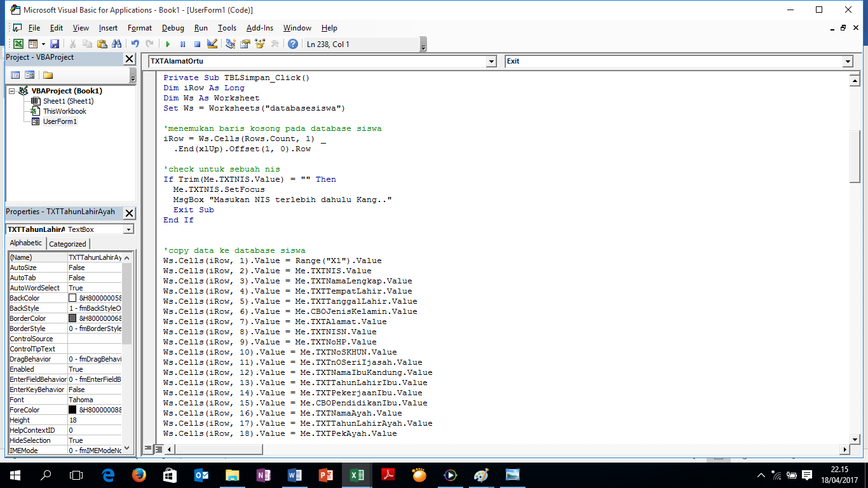Switch to the Categorized properties tab
868x488 pixels.
click(67, 244)
